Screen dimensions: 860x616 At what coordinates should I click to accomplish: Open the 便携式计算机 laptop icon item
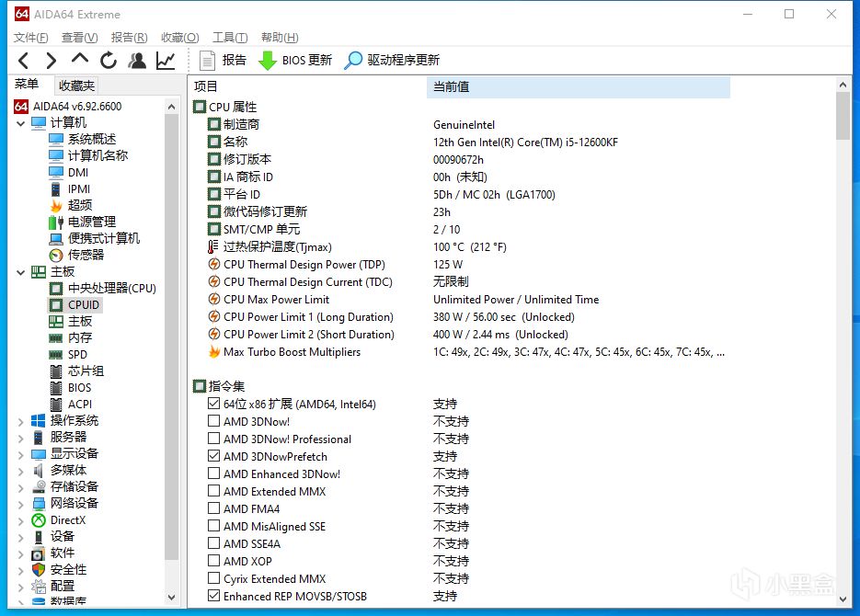click(x=95, y=238)
